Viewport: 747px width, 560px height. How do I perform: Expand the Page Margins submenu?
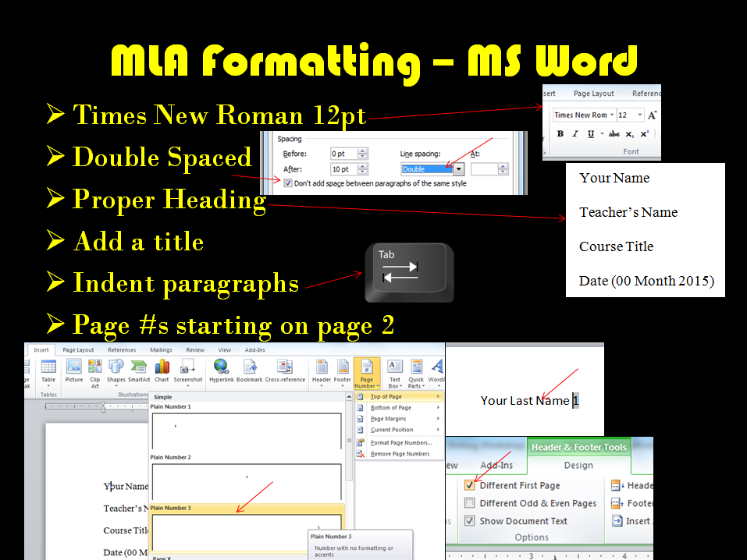pos(398,419)
